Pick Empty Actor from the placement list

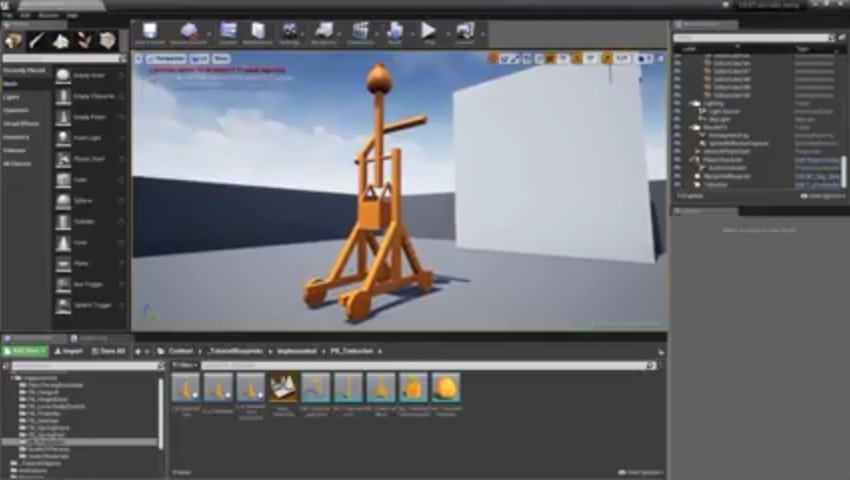click(x=89, y=76)
